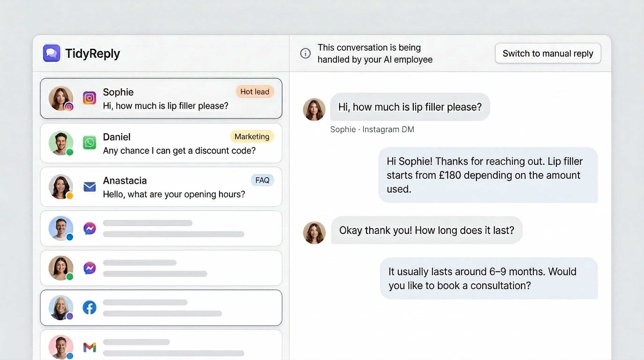The height and width of the screenshot is (360, 644).
Task: Click the Marketing tag on Daniel's conversation
Action: 252,136
